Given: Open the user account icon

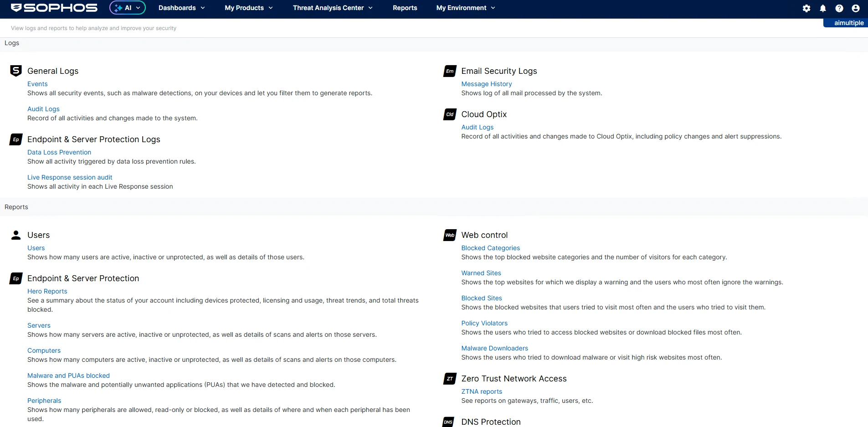Looking at the screenshot, I should click(x=856, y=8).
